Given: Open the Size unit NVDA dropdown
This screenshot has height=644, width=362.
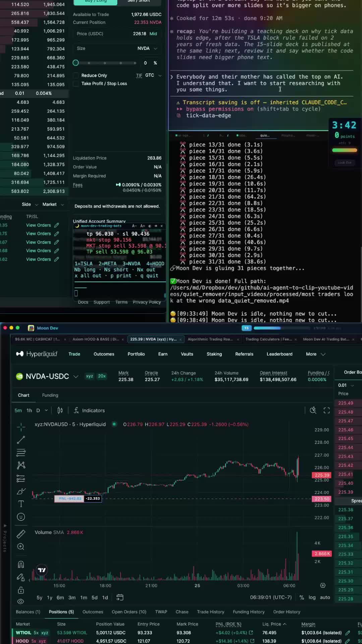Looking at the screenshot, I should point(147,48).
